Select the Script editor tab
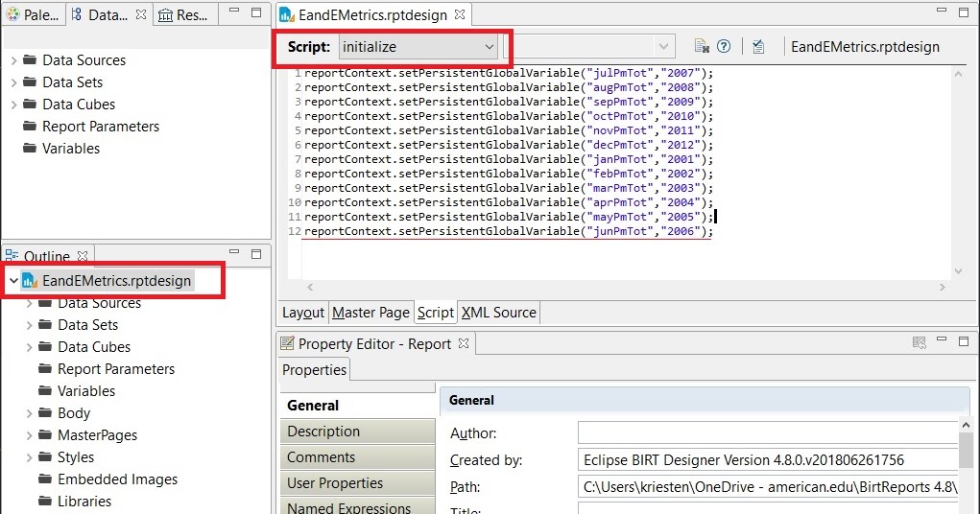The height and width of the screenshot is (514, 980). pos(436,313)
